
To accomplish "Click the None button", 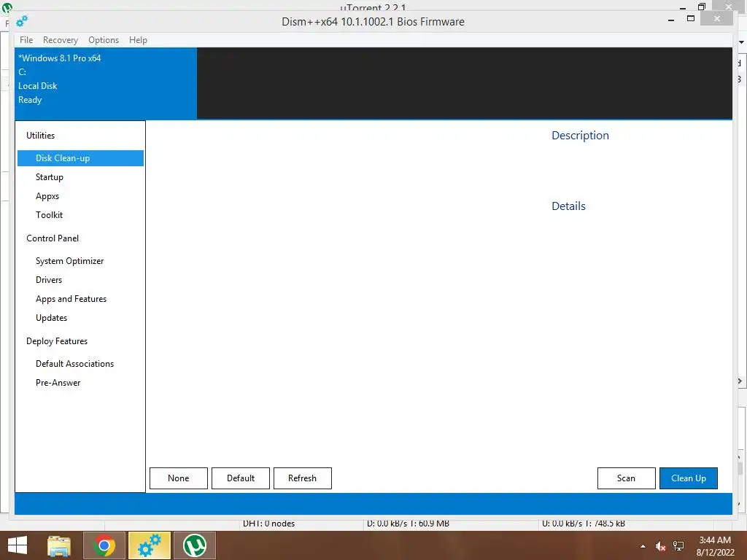I will (179, 478).
